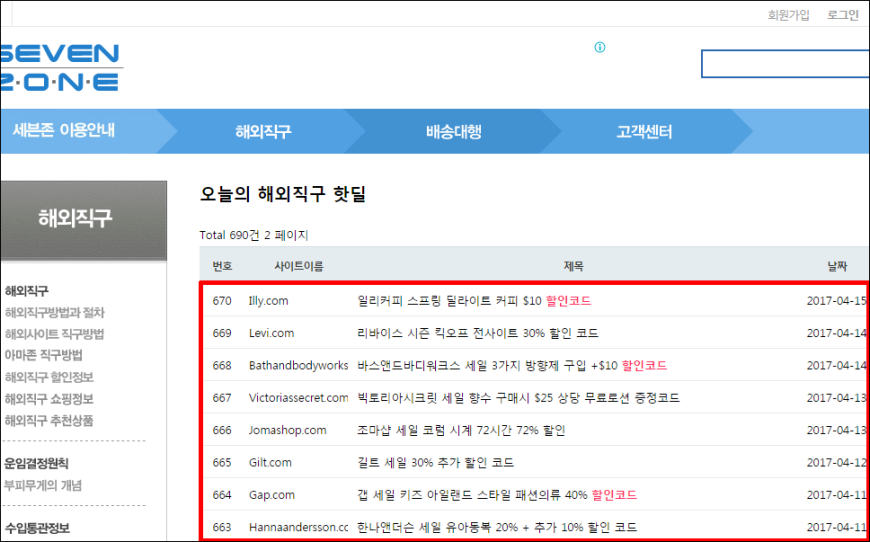This screenshot has height=542, width=870.
Task: Click site name Illy.com
Action: click(x=269, y=301)
